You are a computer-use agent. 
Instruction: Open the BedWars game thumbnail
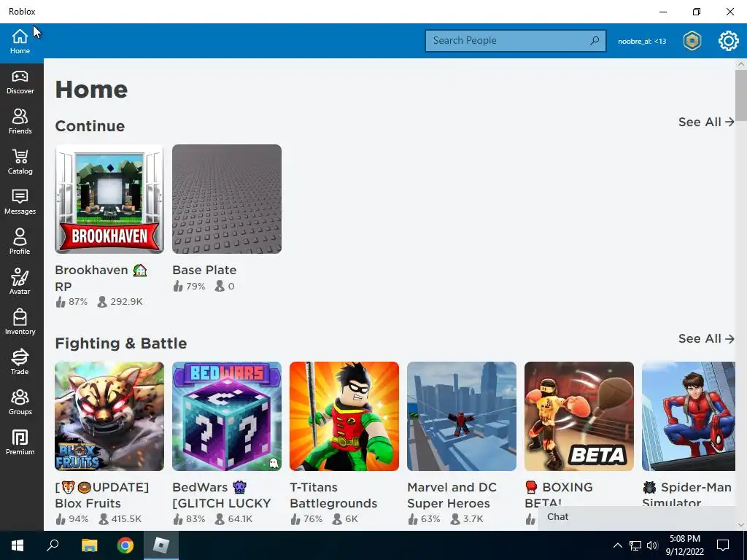tap(227, 416)
